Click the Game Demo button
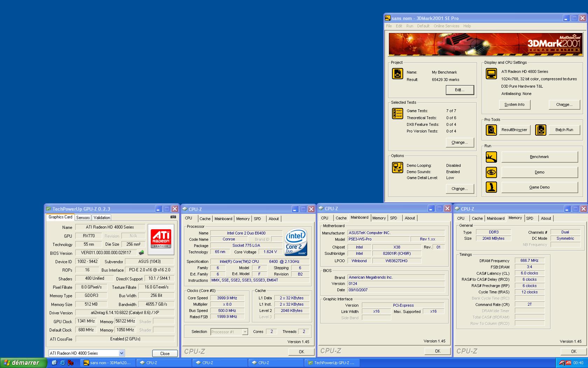This screenshot has width=588, height=368. pyautogui.click(x=539, y=187)
